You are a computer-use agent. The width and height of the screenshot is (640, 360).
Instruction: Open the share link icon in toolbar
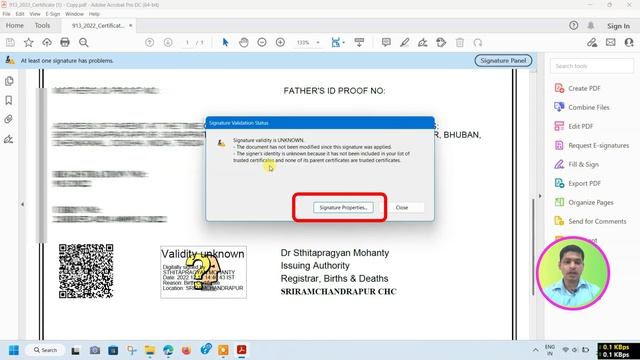pos(592,42)
